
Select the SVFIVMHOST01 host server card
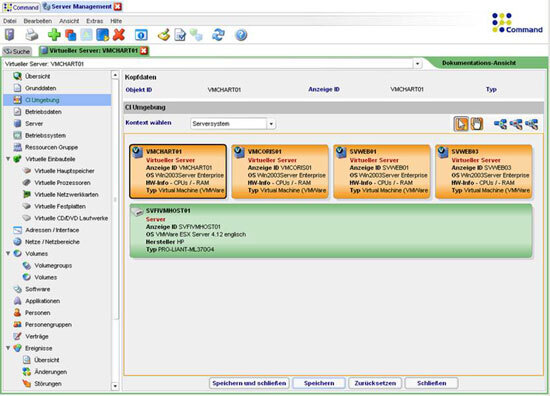tap(331, 231)
